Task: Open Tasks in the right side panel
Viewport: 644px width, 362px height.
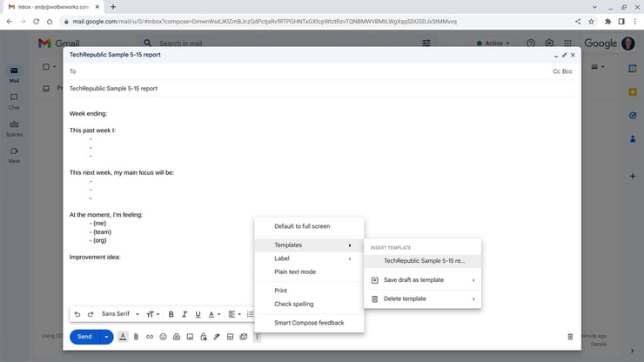Action: pyautogui.click(x=633, y=116)
